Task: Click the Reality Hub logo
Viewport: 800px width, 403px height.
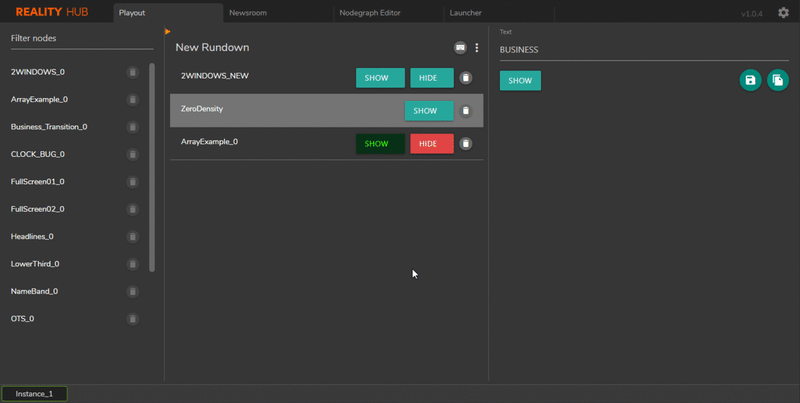Action: point(52,12)
